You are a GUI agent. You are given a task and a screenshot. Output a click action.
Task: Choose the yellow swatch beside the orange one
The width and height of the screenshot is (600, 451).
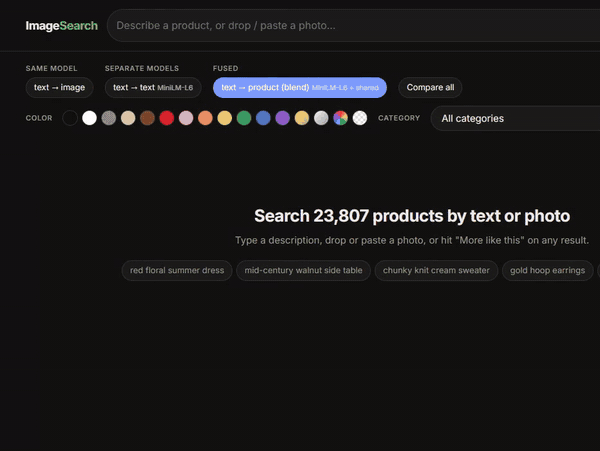click(x=225, y=118)
